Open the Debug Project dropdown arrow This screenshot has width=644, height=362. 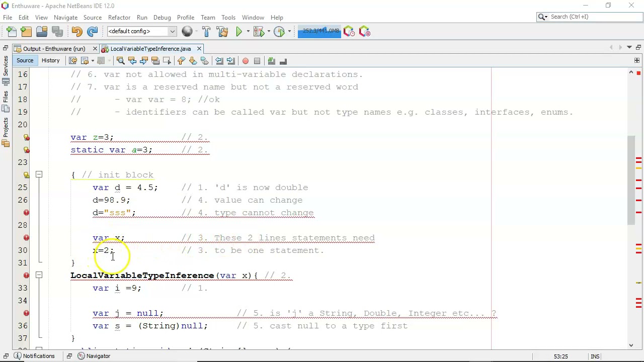pyautogui.click(x=269, y=32)
